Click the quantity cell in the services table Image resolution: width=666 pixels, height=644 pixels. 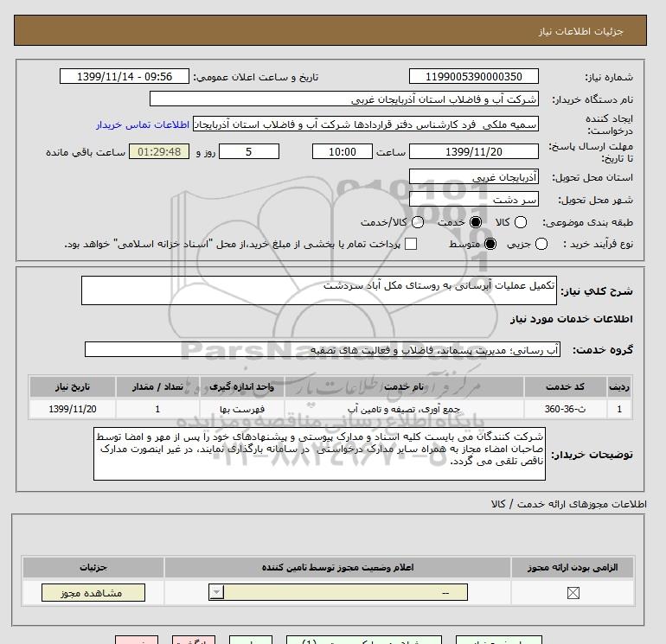coord(157,409)
